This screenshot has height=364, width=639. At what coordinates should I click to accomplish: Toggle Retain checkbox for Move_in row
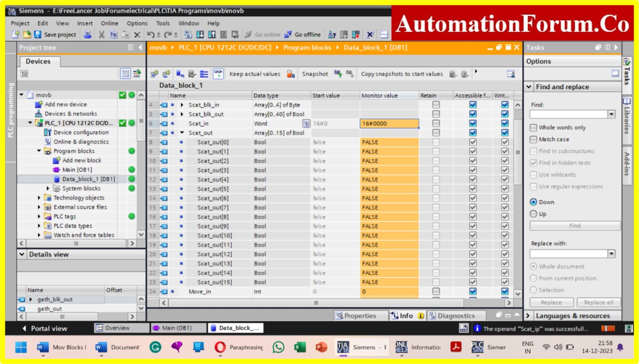tap(436, 292)
